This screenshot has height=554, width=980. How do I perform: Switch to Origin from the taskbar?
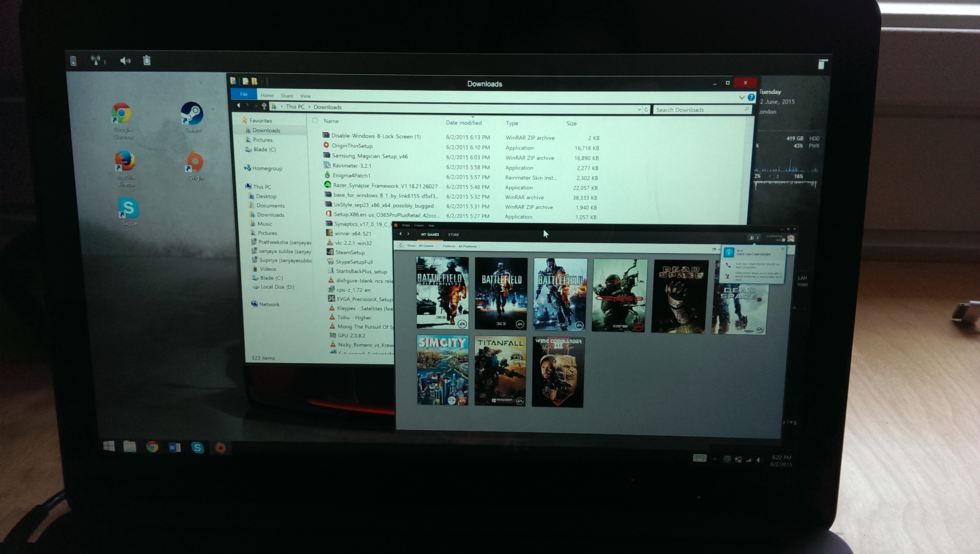coord(220,448)
